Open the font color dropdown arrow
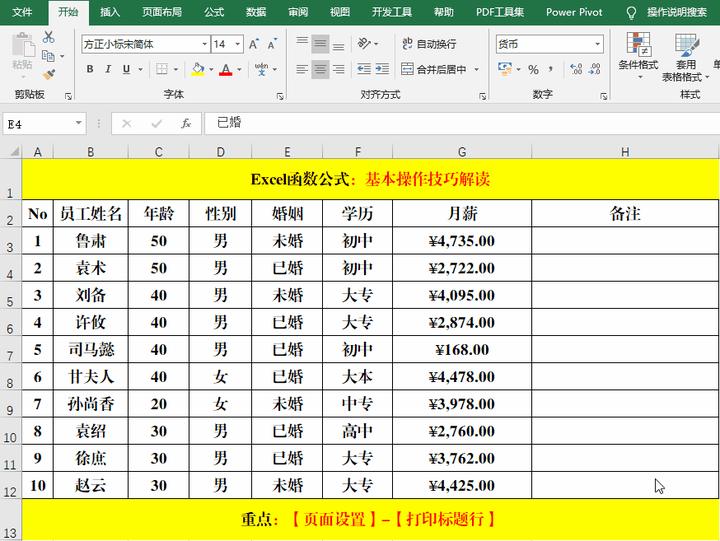Viewport: 720px width, 541px height. tap(239, 69)
